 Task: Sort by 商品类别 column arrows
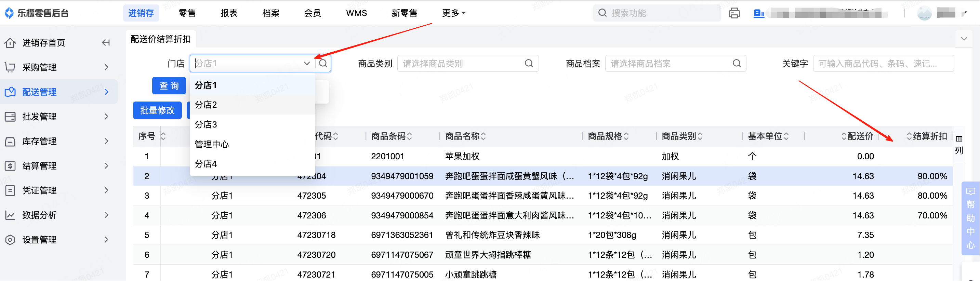pyautogui.click(x=700, y=136)
